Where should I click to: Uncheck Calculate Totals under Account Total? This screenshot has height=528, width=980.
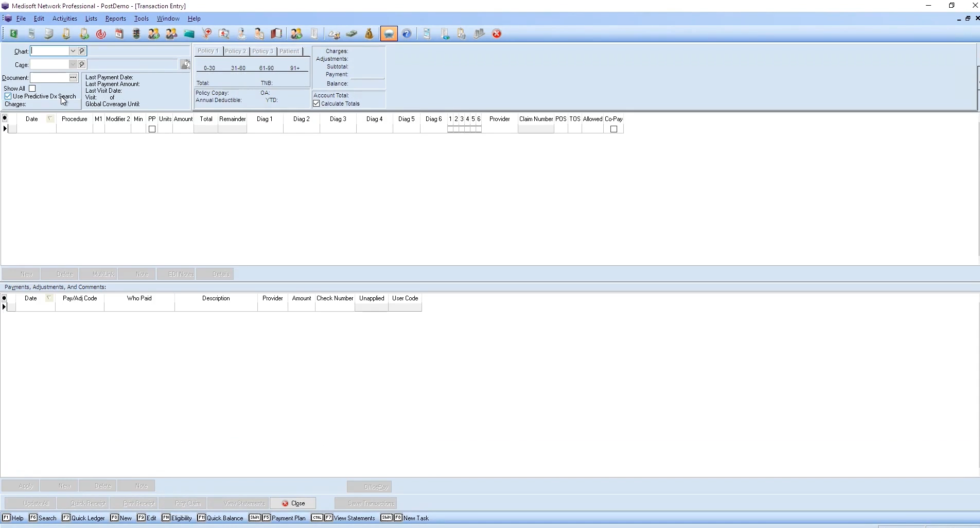(317, 103)
